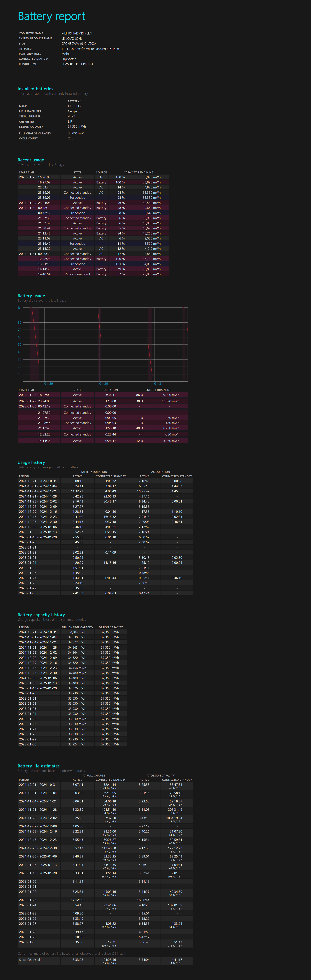
Task: Click the 2025-01-28 18:27:02 battery usage row
Action: 35,395
